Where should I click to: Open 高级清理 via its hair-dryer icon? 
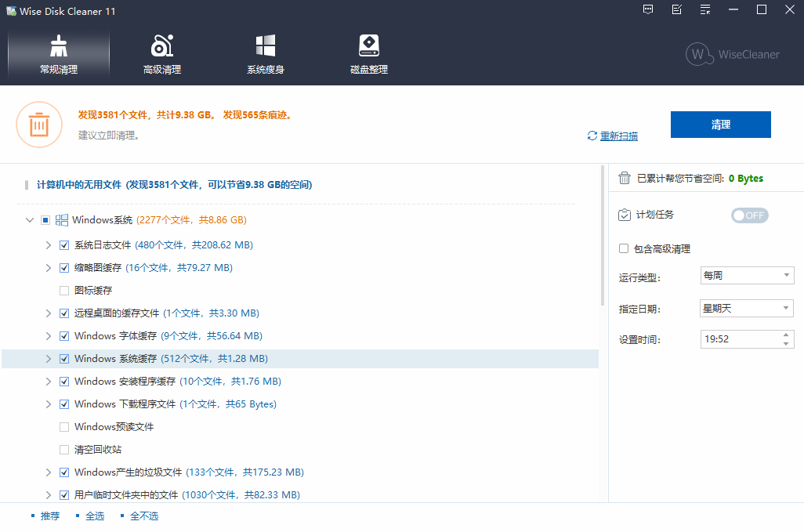(x=162, y=45)
